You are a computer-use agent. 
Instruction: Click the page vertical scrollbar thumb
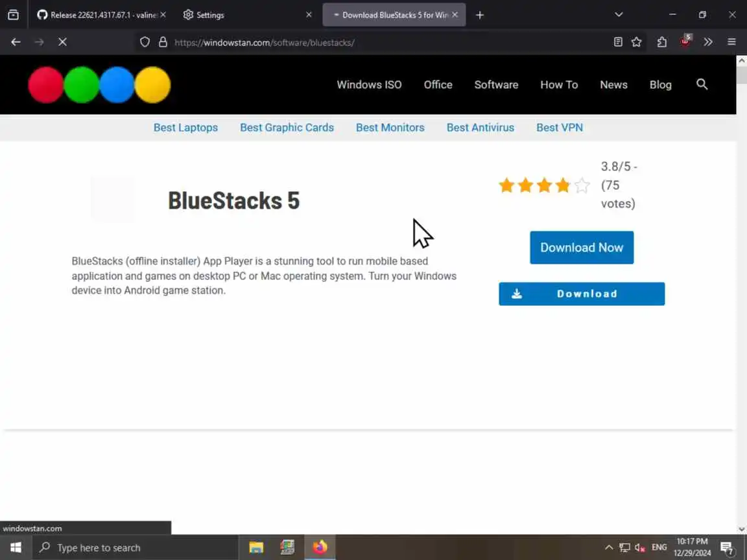tap(742, 76)
